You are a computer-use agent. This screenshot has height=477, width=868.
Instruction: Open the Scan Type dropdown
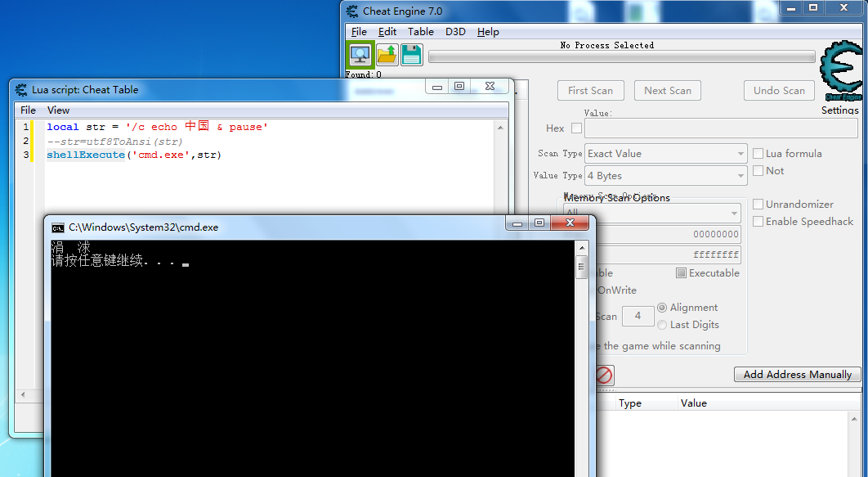click(665, 154)
